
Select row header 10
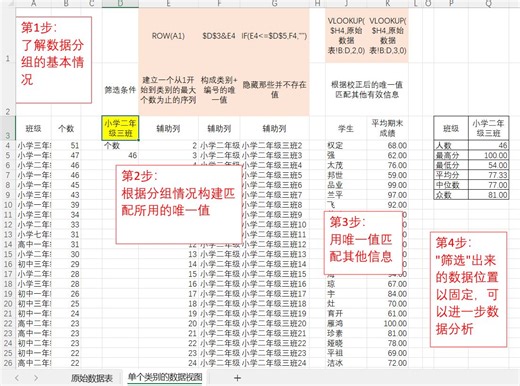8,205
